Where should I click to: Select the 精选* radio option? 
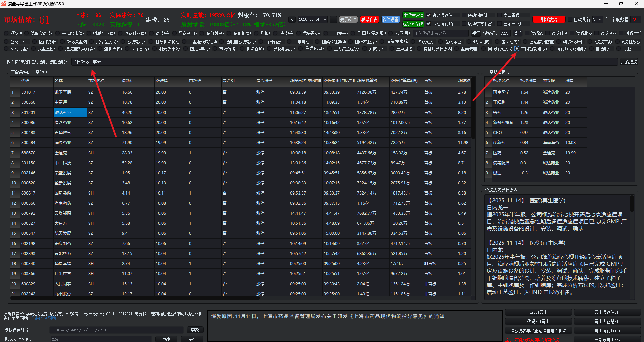(6, 33)
